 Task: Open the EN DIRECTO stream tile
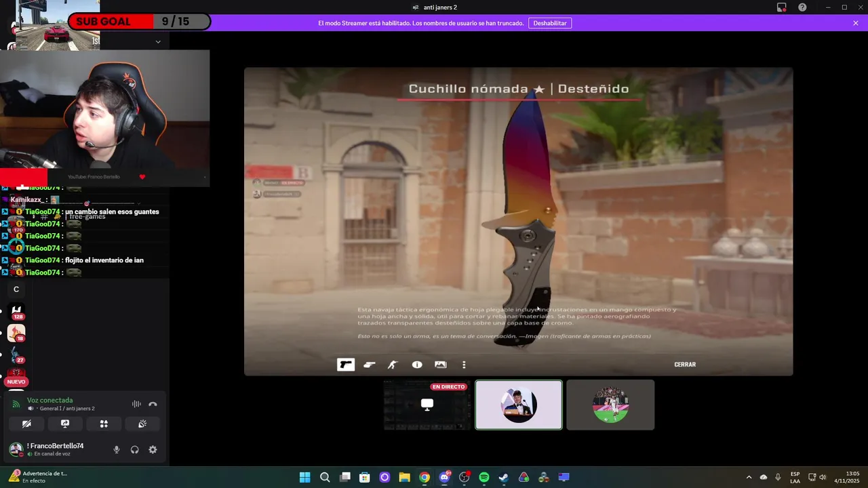click(x=427, y=405)
